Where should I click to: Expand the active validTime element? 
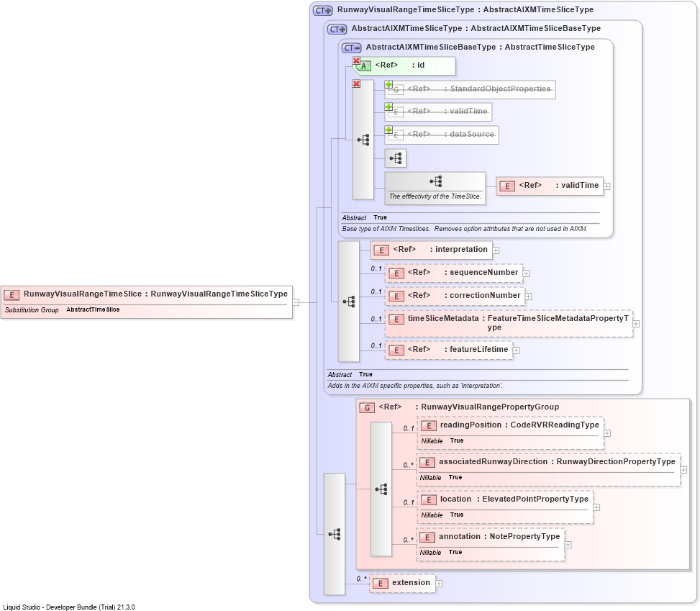coord(606,186)
